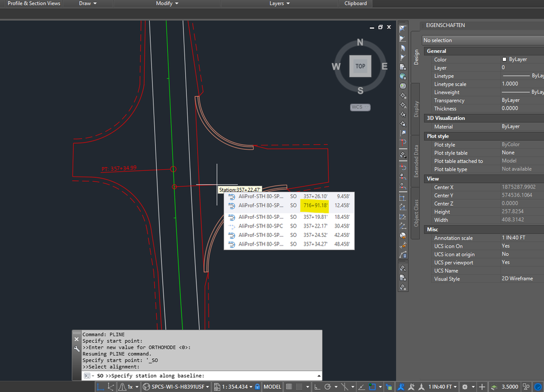Select the Side Shot transparent command icon
The image size is (544, 392).
click(x=402, y=133)
